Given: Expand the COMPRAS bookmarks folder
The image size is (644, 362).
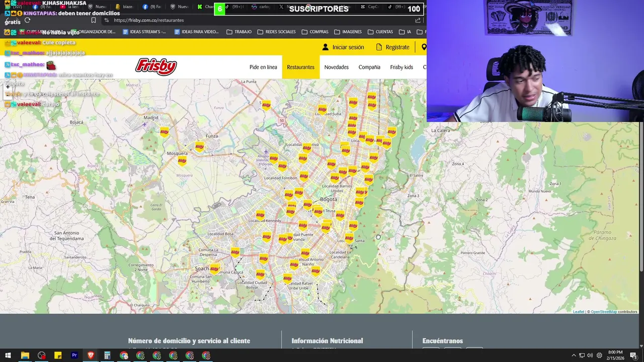Looking at the screenshot, I should (315, 32).
